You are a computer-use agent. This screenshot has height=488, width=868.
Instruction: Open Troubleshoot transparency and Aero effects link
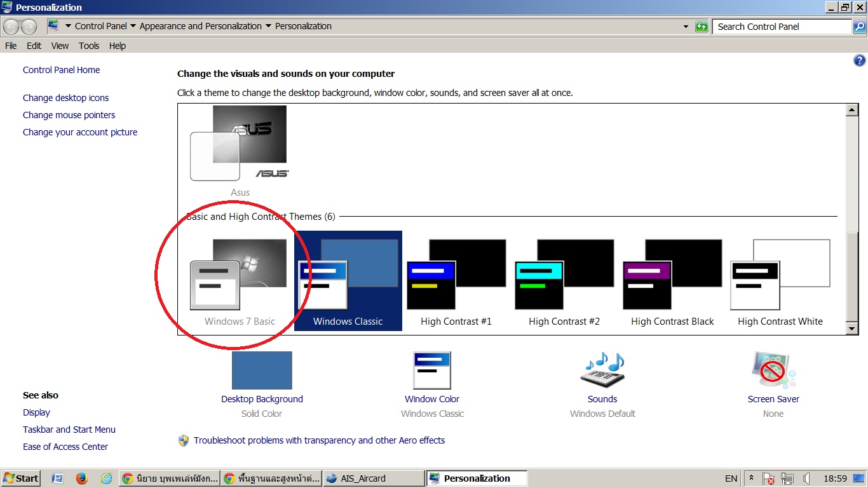pyautogui.click(x=320, y=440)
